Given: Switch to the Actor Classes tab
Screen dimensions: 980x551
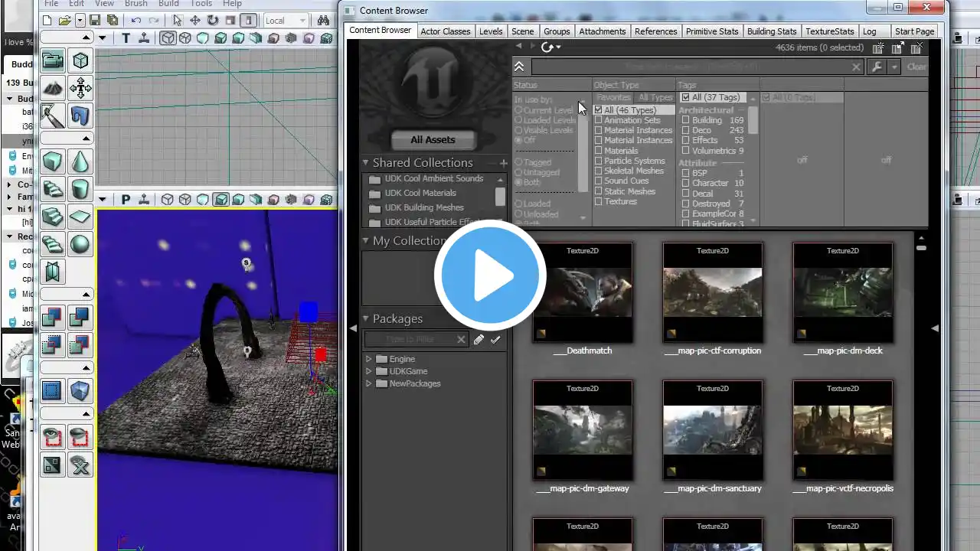Looking at the screenshot, I should pos(445,31).
